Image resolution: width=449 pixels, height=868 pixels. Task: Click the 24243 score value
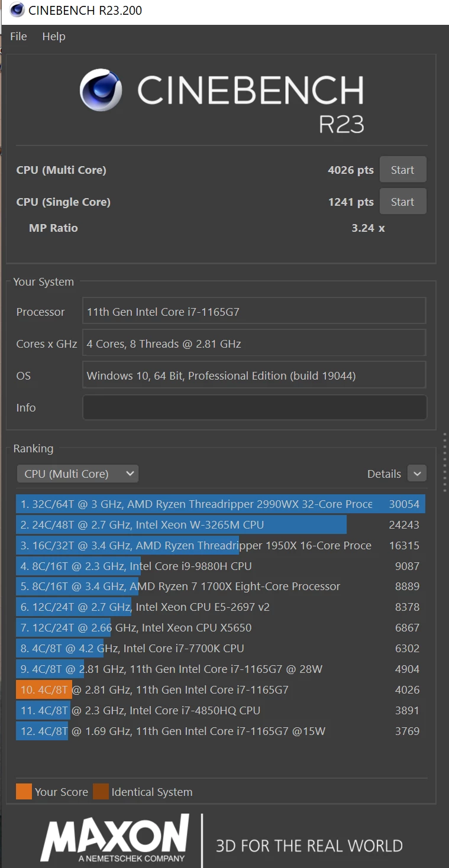404,525
